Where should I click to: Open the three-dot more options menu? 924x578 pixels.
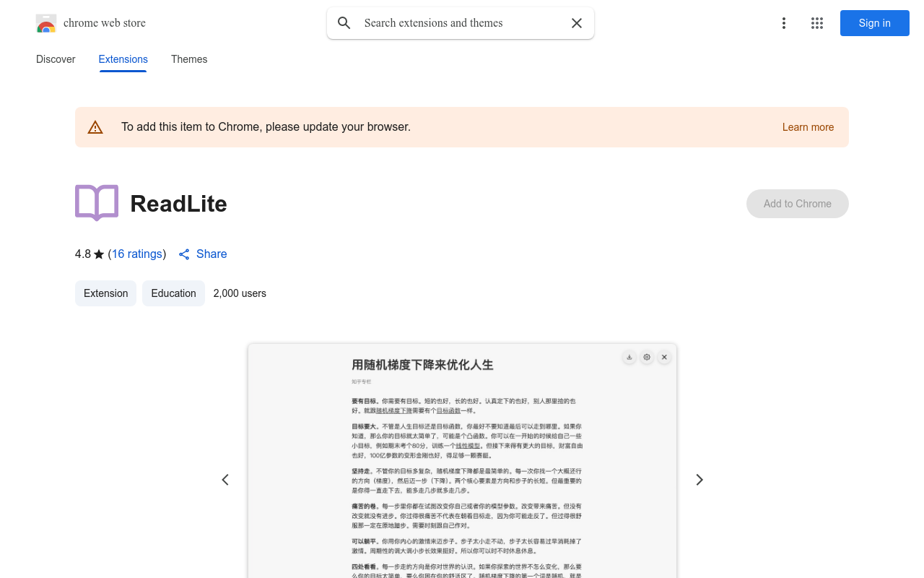pyautogui.click(x=783, y=23)
